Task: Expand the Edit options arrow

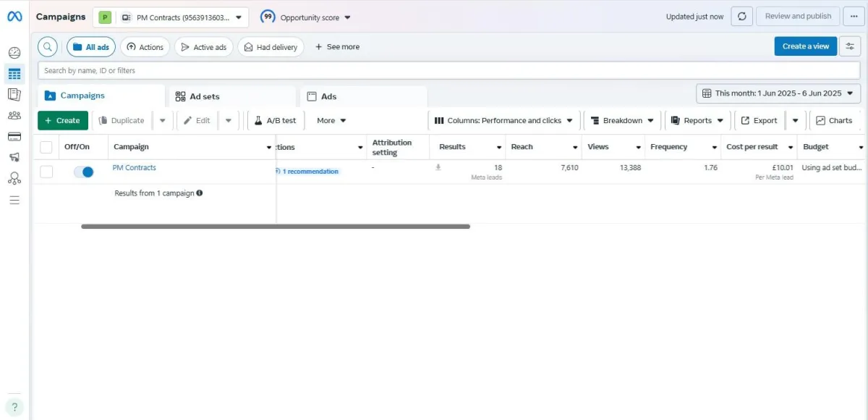Action: (228, 121)
